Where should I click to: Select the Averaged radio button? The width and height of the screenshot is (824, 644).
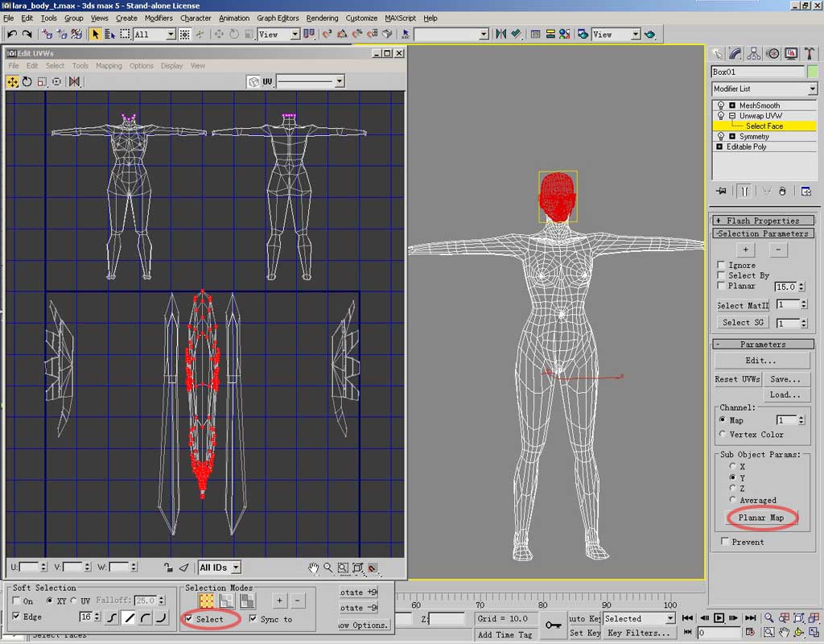(x=731, y=500)
